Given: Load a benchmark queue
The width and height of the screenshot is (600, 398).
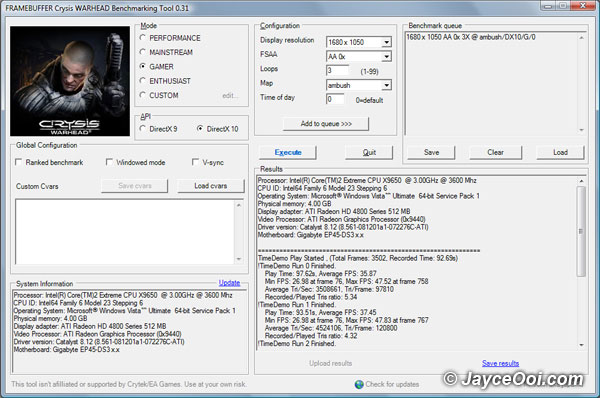Looking at the screenshot, I should click(560, 152).
